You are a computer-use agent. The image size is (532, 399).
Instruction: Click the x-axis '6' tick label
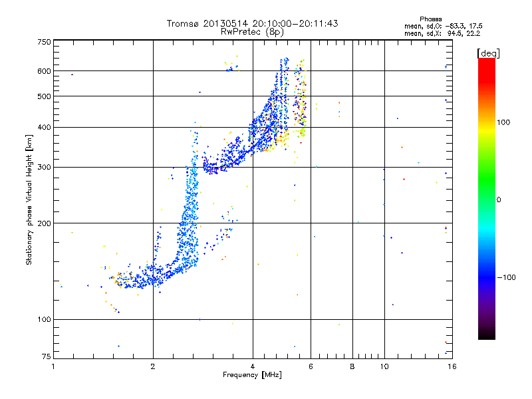click(311, 366)
